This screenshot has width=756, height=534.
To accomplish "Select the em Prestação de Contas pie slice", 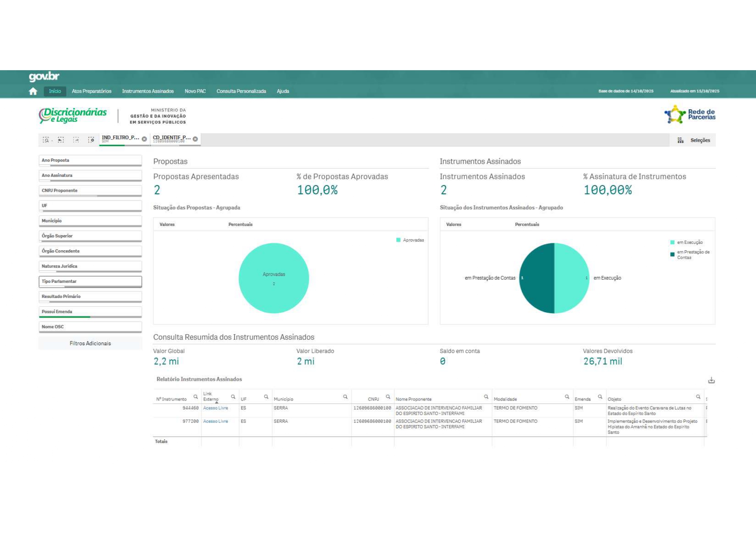I will coord(536,278).
